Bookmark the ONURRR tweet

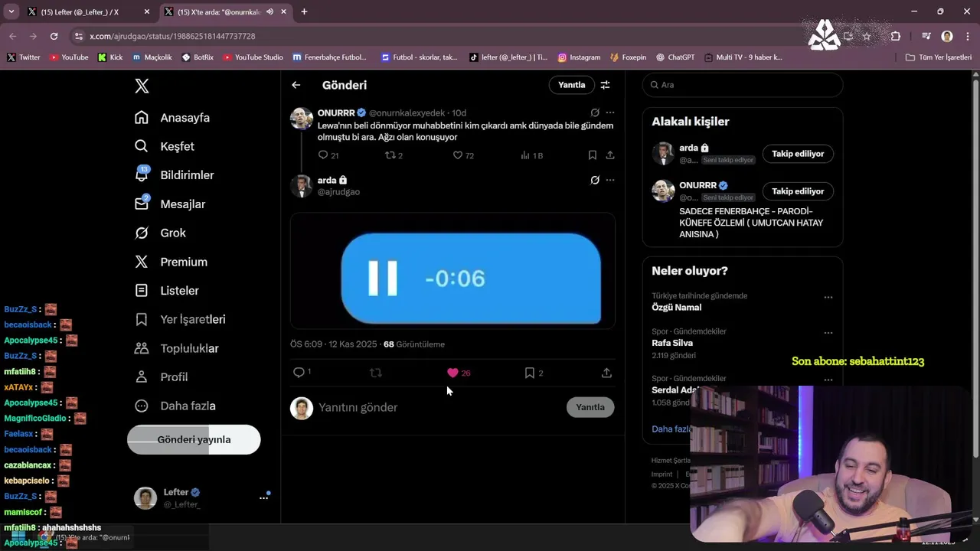point(593,155)
